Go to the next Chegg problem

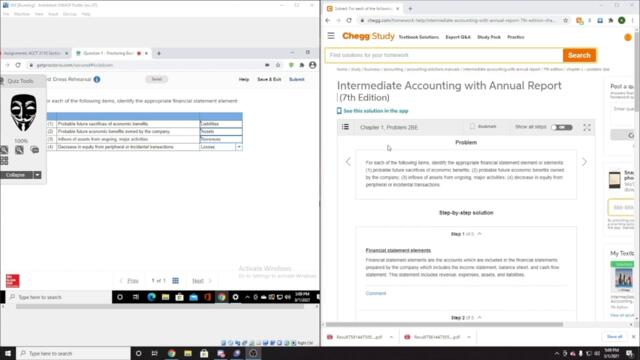tap(584, 162)
